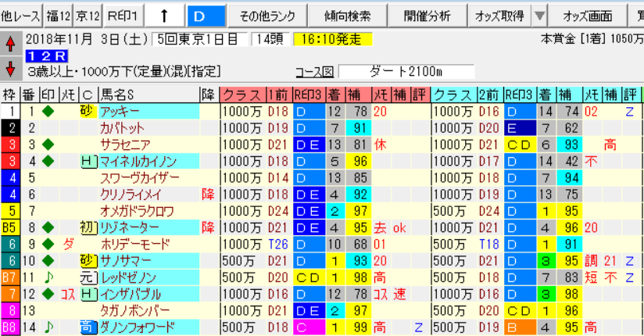Click the dark blue E rank cell for カバトット
The height and width of the screenshot is (336, 644).
click(x=520, y=128)
